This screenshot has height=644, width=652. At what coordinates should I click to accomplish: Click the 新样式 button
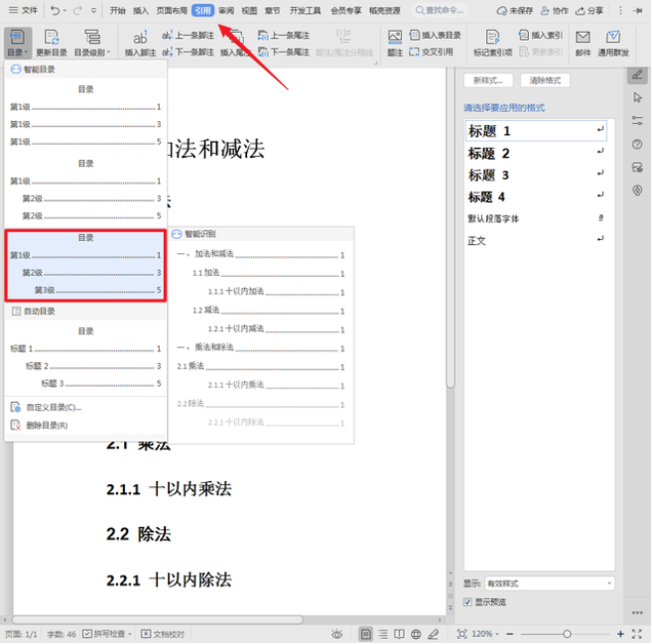point(487,80)
